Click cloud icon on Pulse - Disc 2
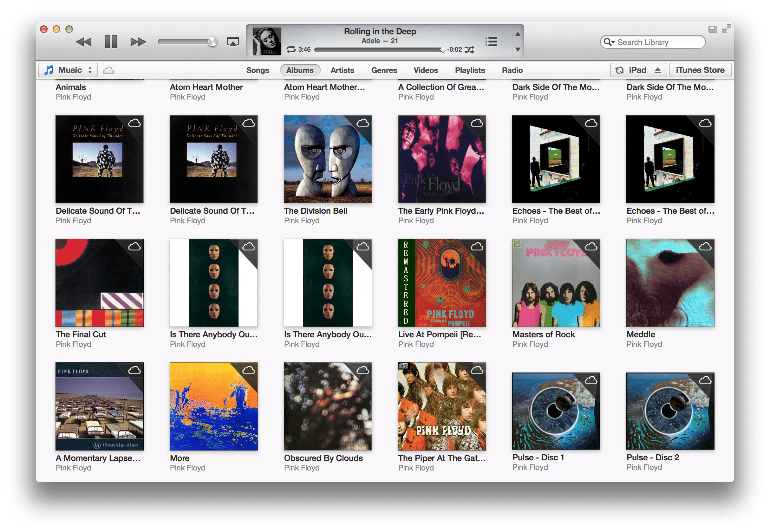770x532 pixels. 705,380
